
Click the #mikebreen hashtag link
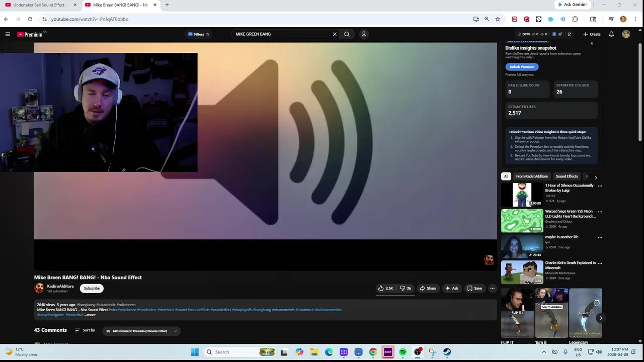[x=126, y=305]
